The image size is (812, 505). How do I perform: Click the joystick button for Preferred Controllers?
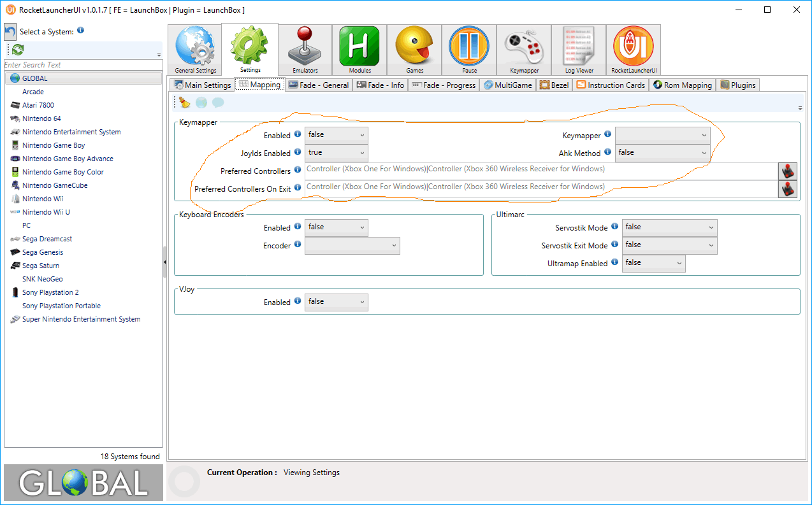[788, 171]
